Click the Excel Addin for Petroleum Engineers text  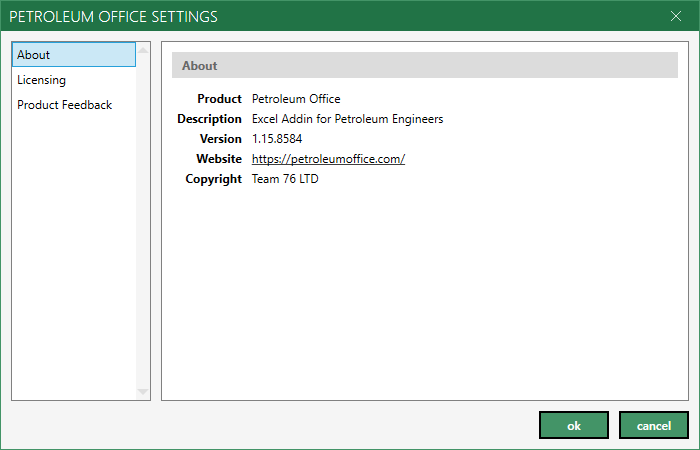click(347, 119)
